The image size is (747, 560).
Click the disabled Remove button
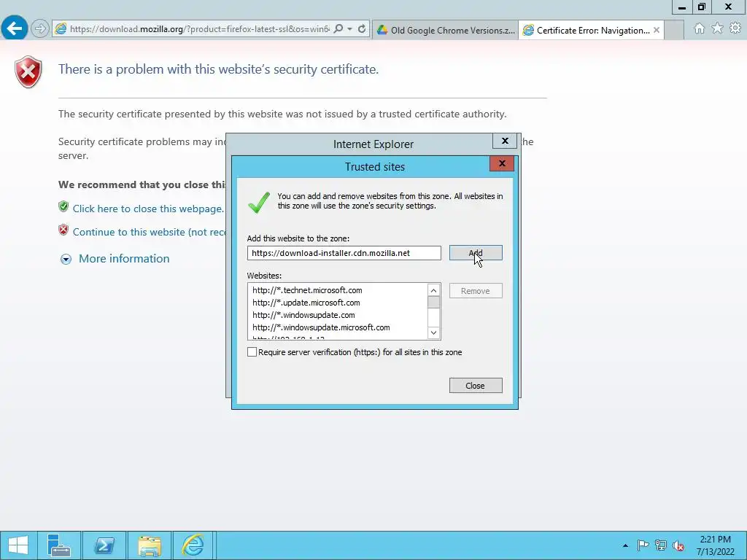pos(476,291)
